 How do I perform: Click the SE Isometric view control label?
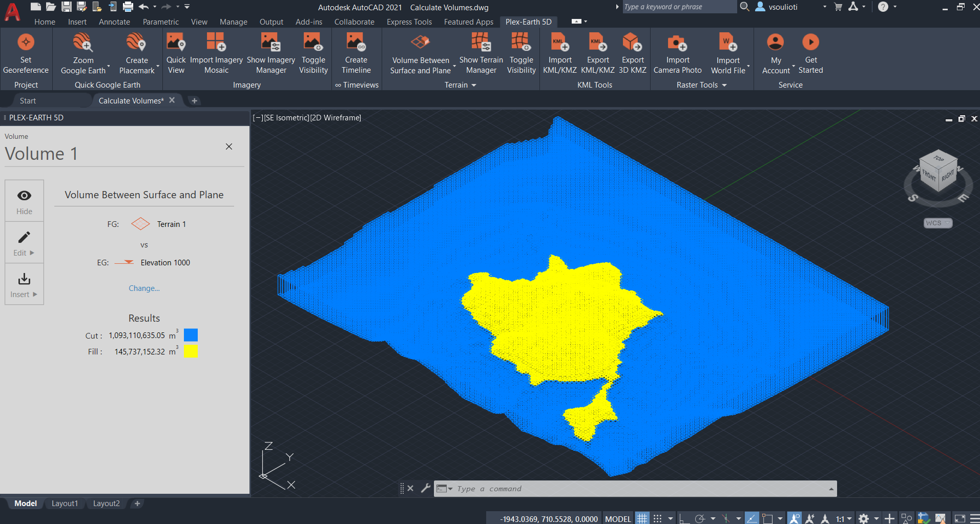(286, 118)
